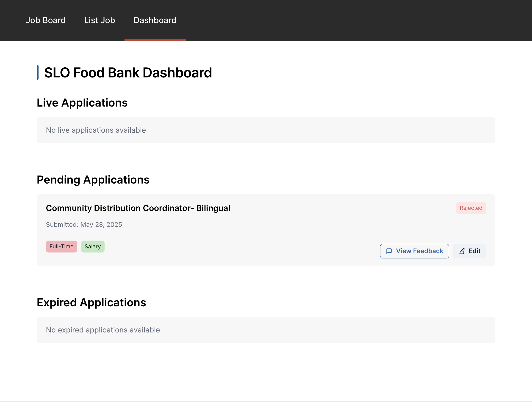Click the Full-Time tag
532x417 pixels.
tap(61, 246)
